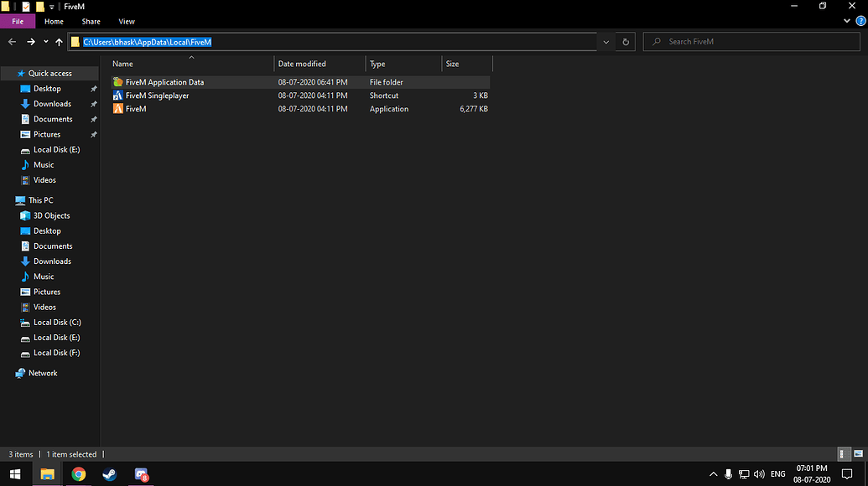Show hidden tray icons with the up arrow
Viewport: 868px width, 486px height.
pos(712,473)
